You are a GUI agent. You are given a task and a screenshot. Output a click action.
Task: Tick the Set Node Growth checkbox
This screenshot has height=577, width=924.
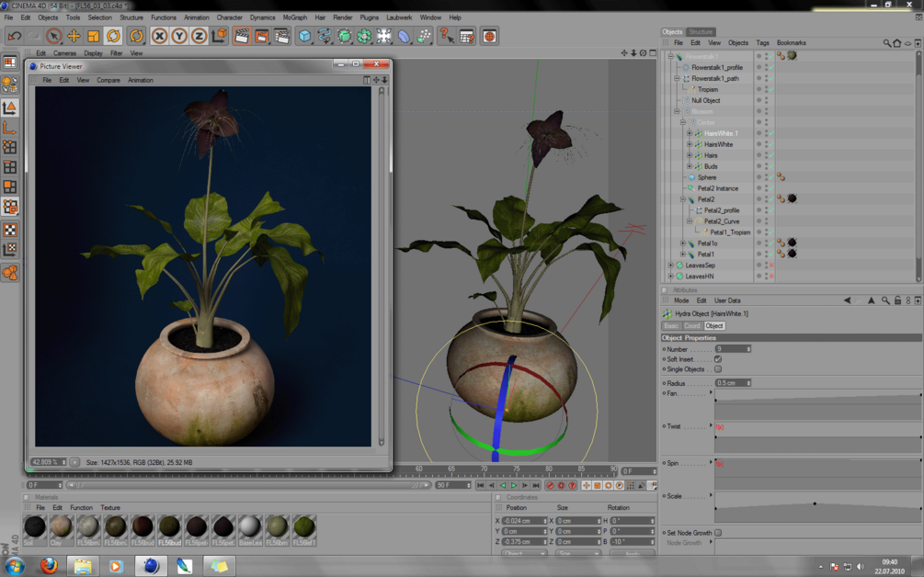click(718, 533)
